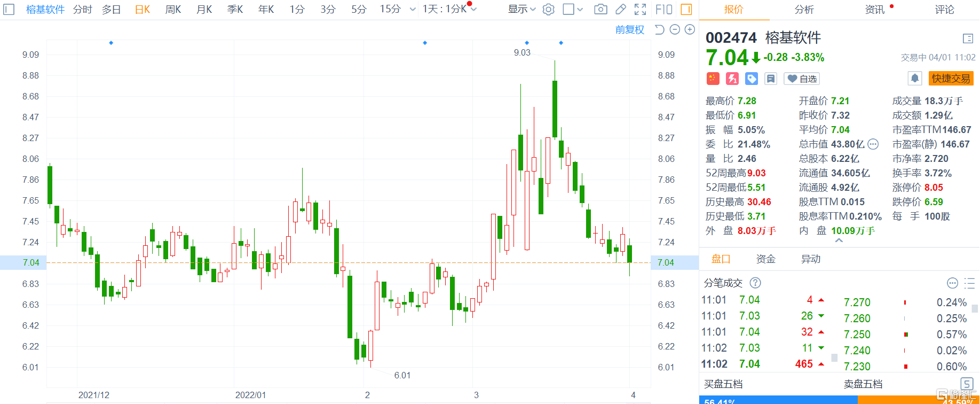Select the 月K monthly chart tab
980x404 pixels.
[204, 9]
